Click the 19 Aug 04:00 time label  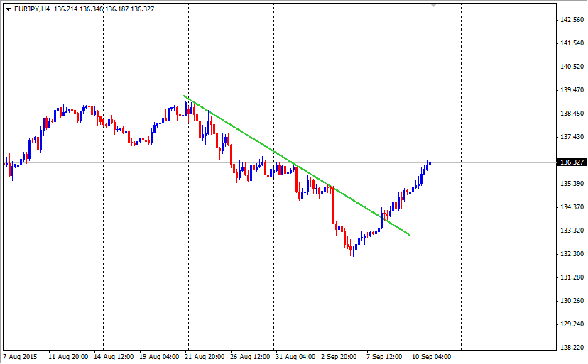pyautogui.click(x=159, y=356)
